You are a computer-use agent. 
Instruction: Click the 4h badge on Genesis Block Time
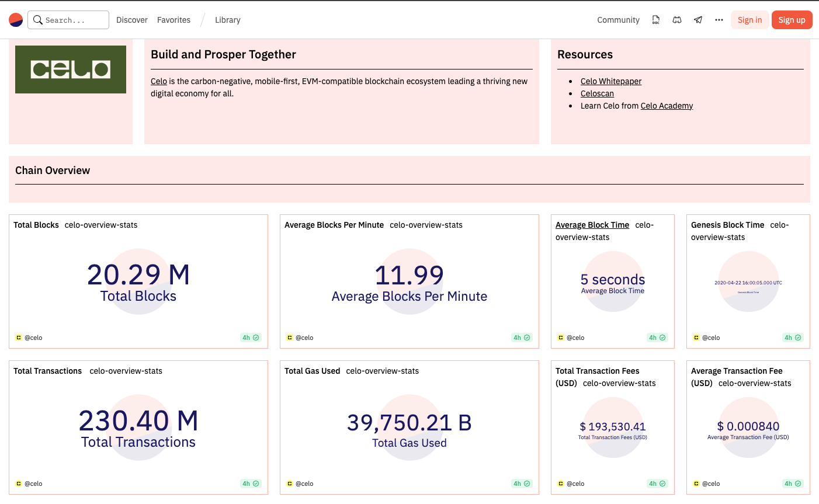793,338
